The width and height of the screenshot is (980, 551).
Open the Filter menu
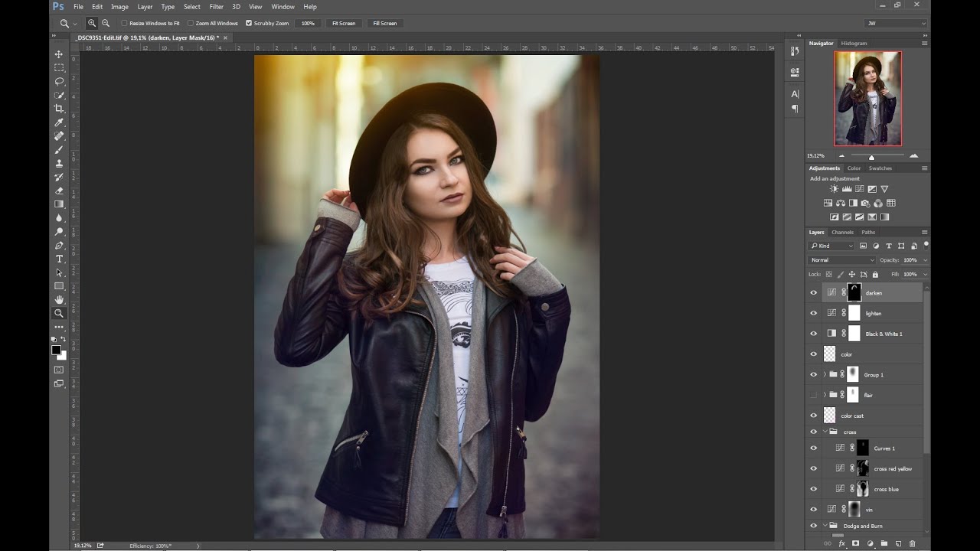click(217, 7)
